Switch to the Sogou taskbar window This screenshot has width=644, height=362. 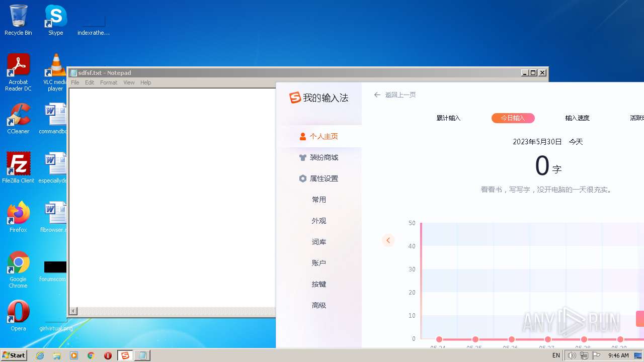(x=125, y=355)
